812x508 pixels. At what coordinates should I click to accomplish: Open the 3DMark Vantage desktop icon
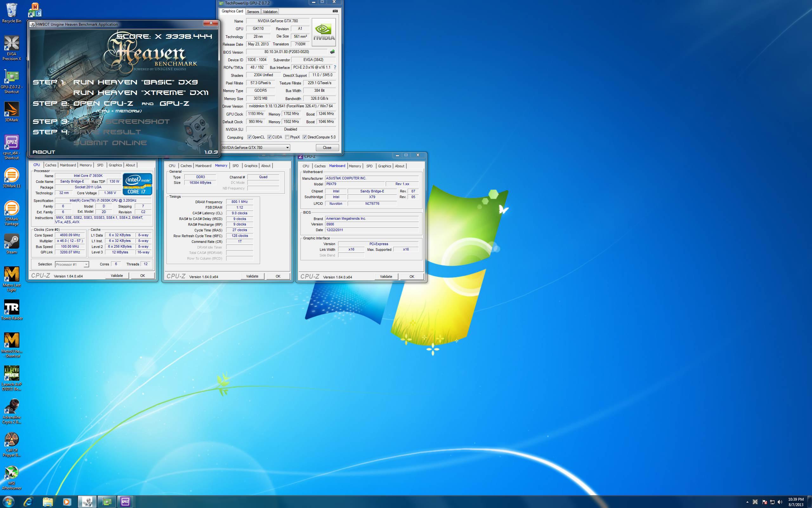(11, 213)
